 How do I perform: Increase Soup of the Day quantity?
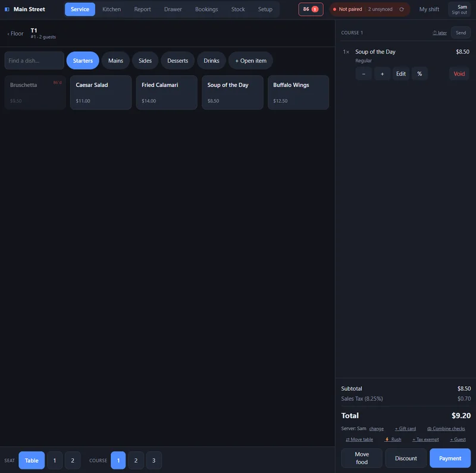coord(382,74)
